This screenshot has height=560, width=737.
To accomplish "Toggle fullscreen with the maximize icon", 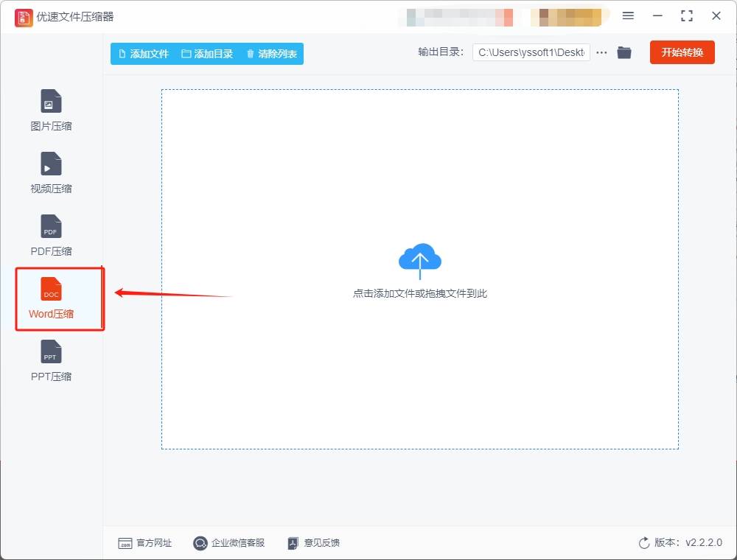I will coord(687,16).
